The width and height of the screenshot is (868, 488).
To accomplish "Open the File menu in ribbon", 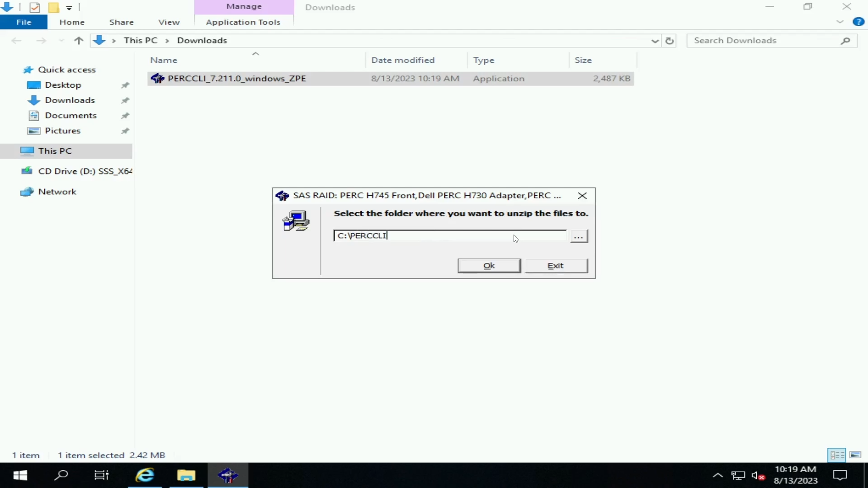I will pyautogui.click(x=23, y=22).
